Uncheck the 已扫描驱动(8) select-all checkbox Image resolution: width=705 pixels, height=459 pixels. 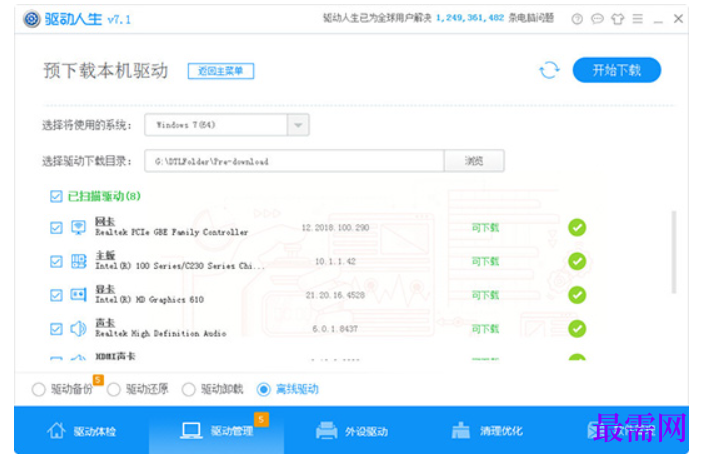(56, 196)
